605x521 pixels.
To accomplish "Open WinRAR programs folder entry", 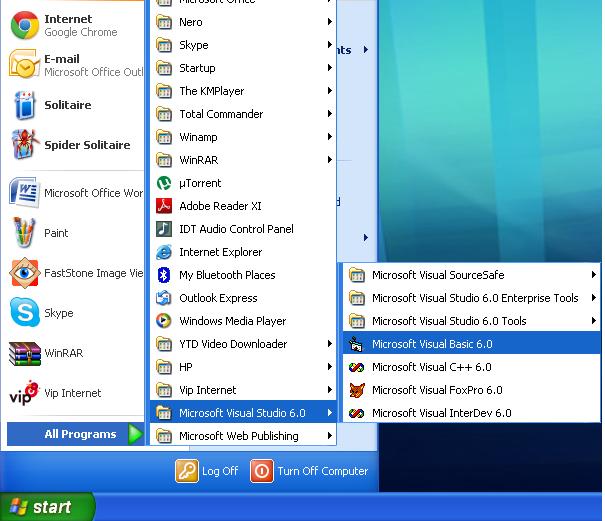I will (x=243, y=160).
